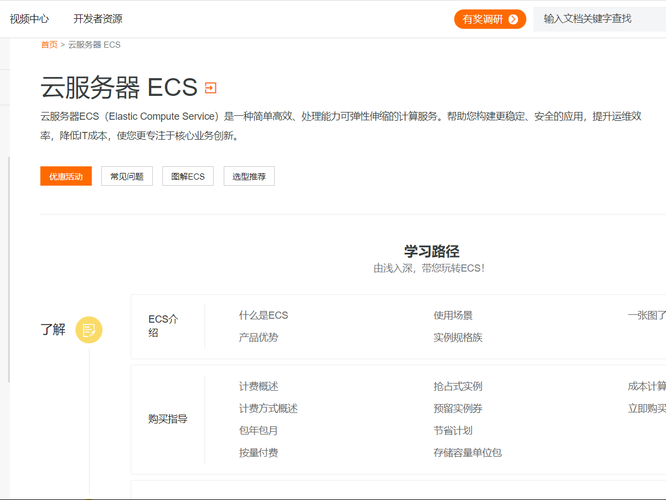Open the 包年包月 link
The height and width of the screenshot is (500, 666).
point(258,430)
